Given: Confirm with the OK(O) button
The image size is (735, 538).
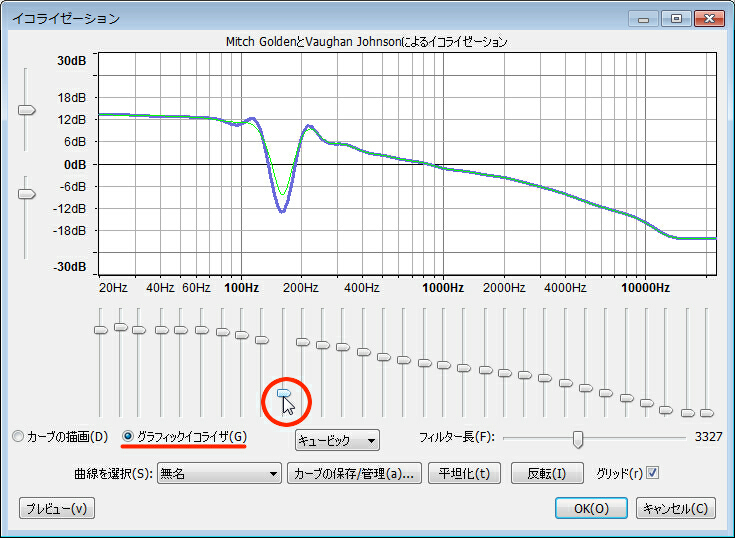Looking at the screenshot, I should coord(591,508).
